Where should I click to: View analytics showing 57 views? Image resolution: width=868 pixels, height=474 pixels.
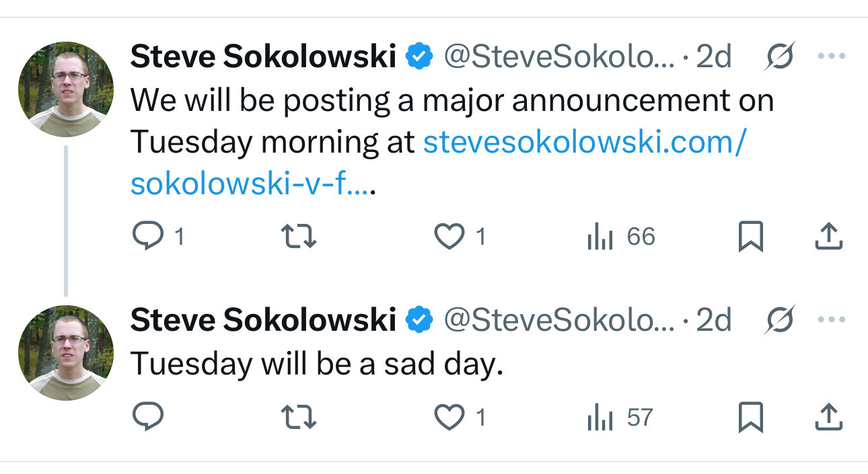(620, 418)
